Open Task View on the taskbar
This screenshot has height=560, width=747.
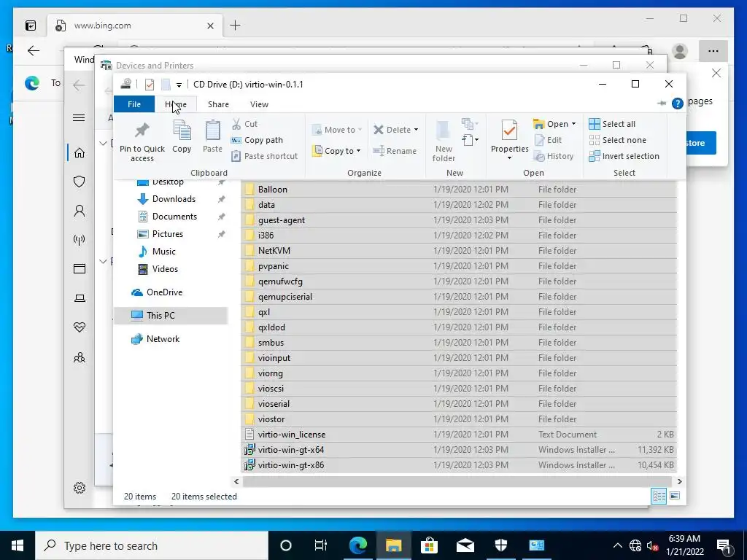pyautogui.click(x=321, y=545)
